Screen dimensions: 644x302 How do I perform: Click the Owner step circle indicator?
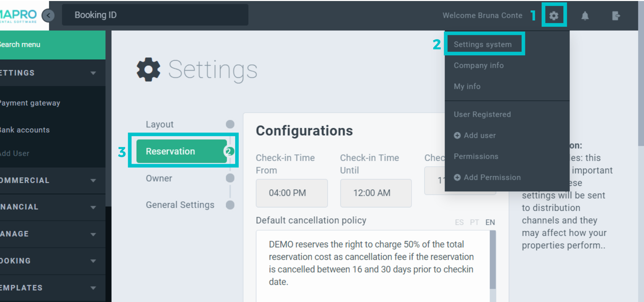point(230,178)
